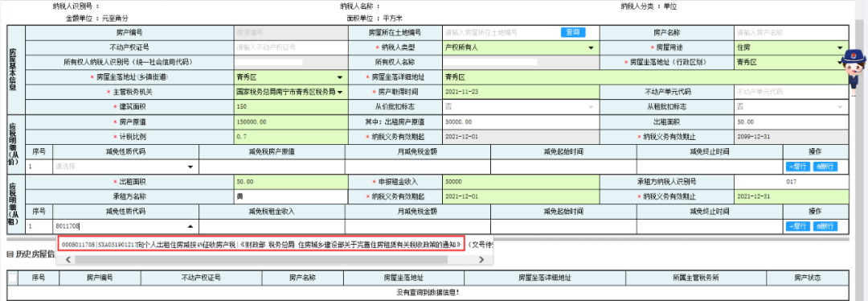The height and width of the screenshot is (301, 868).
Task: Click the 房屋所在土地编号 input field
Action: (x=501, y=33)
